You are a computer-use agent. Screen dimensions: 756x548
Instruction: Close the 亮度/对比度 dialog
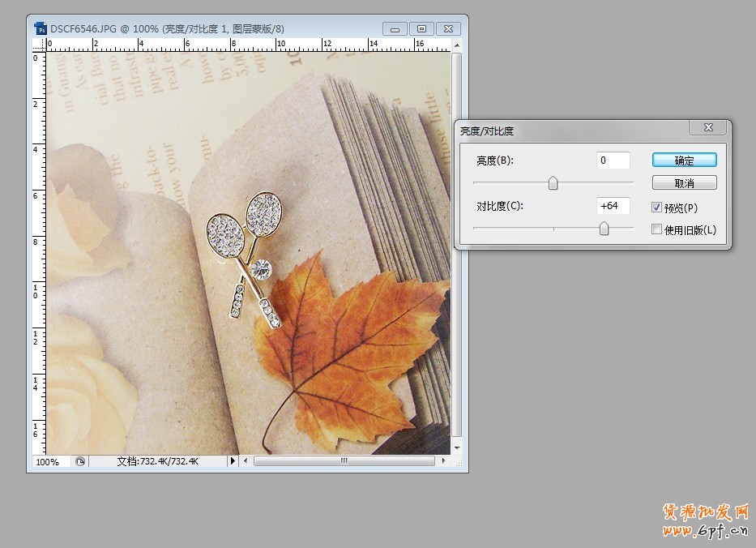click(x=708, y=128)
